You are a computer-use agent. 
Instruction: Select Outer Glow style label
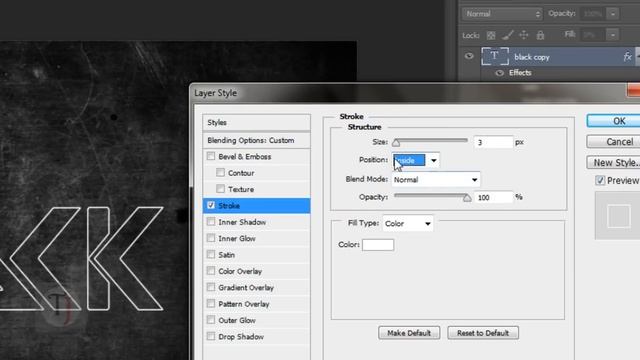pos(237,320)
